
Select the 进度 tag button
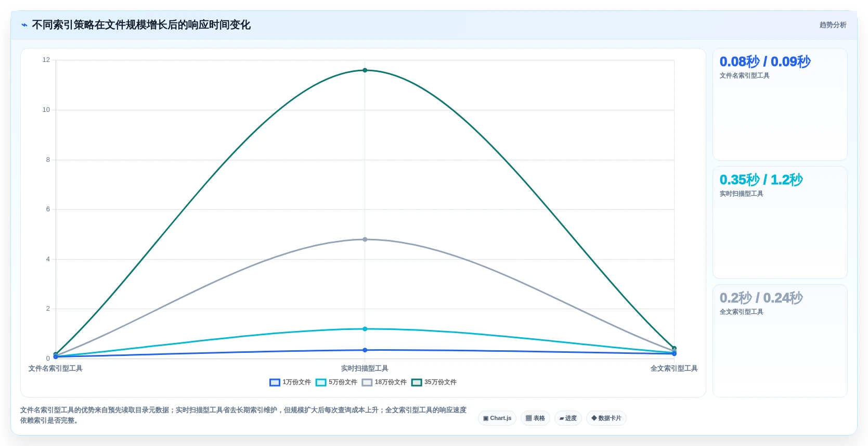click(x=568, y=418)
